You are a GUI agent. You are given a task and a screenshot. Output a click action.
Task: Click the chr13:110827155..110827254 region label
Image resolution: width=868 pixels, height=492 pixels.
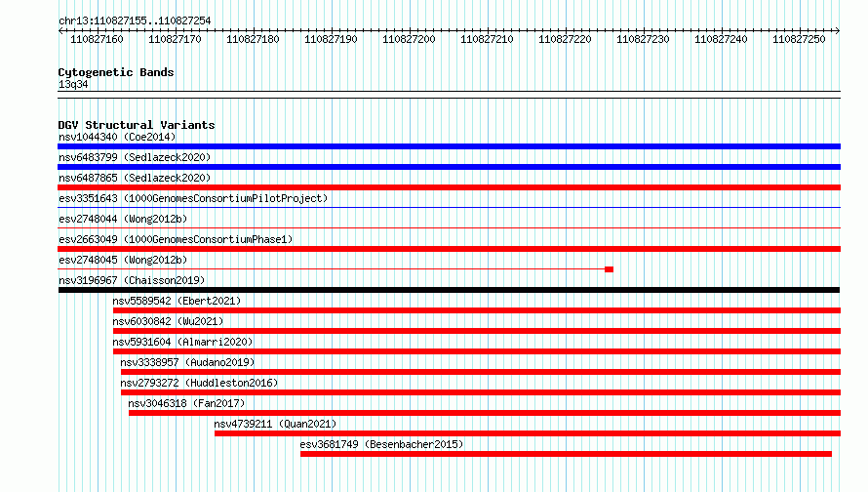pyautogui.click(x=135, y=20)
